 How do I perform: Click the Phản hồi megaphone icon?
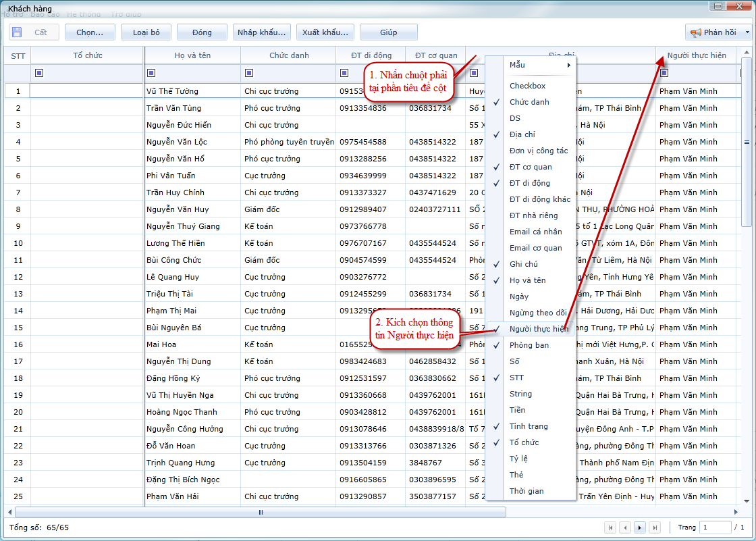tap(695, 32)
